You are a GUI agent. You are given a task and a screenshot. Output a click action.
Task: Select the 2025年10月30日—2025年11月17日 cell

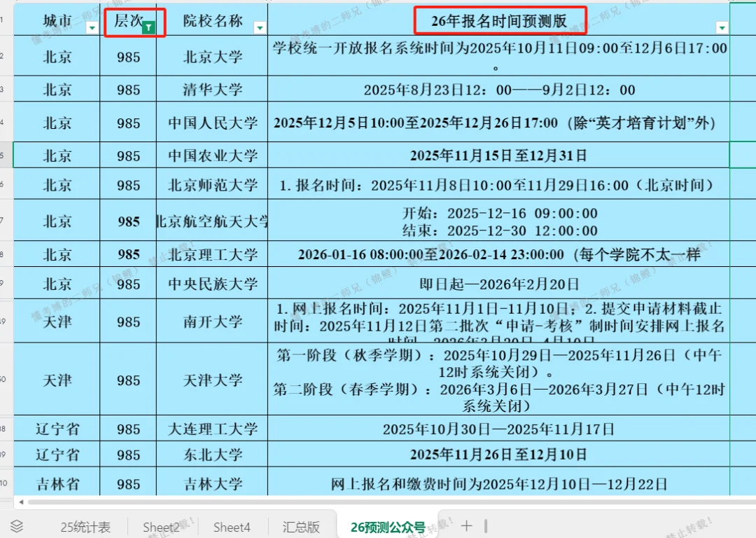point(498,429)
